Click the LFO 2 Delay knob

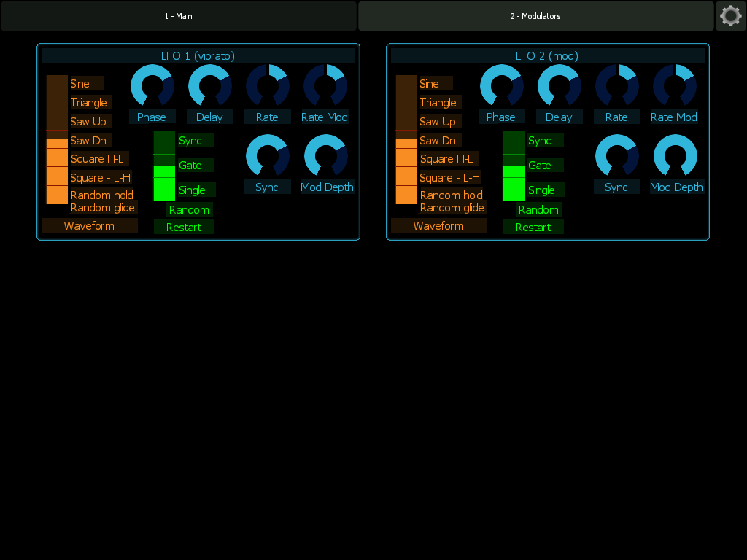click(560, 86)
